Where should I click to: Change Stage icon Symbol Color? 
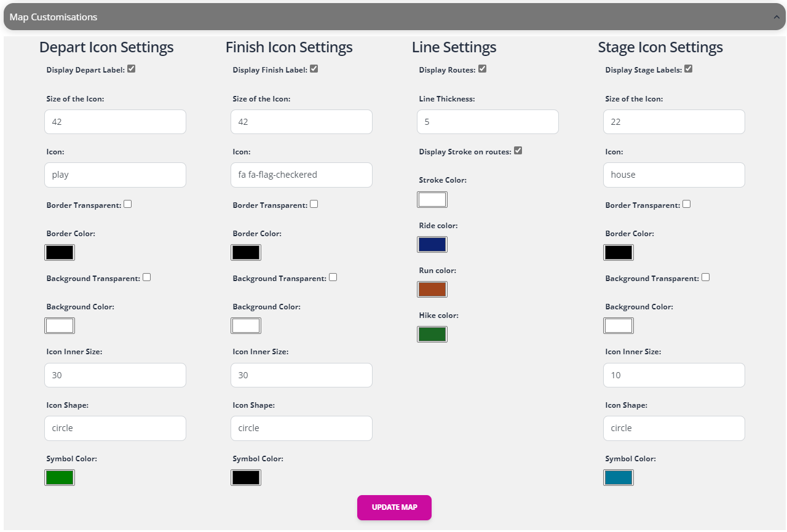click(x=619, y=477)
